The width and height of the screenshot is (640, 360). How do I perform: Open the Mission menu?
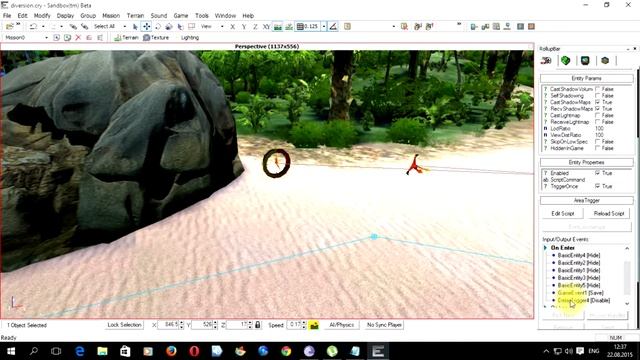click(111, 16)
